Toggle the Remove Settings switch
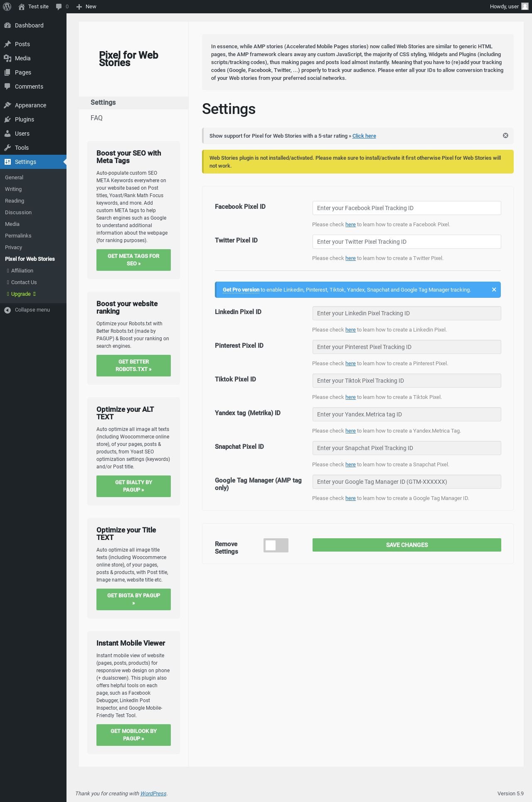532x802 pixels. [x=276, y=545]
